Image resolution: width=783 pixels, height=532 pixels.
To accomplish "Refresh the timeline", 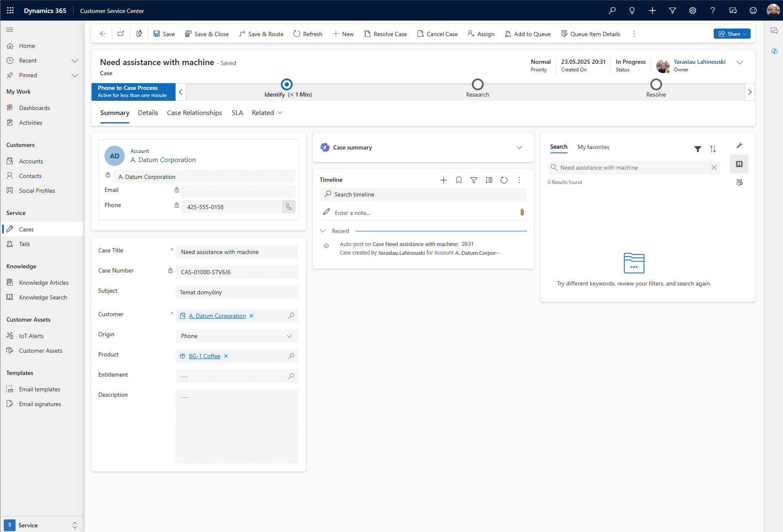I will click(x=504, y=180).
